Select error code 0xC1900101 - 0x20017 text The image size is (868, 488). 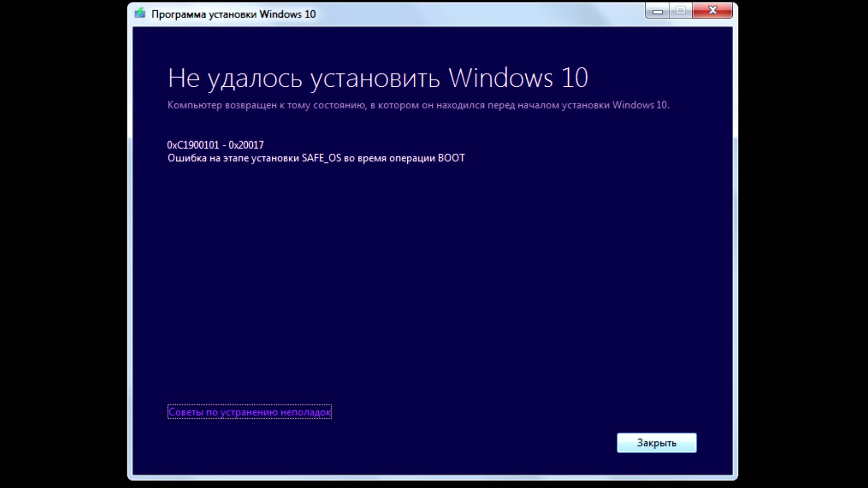(215, 145)
